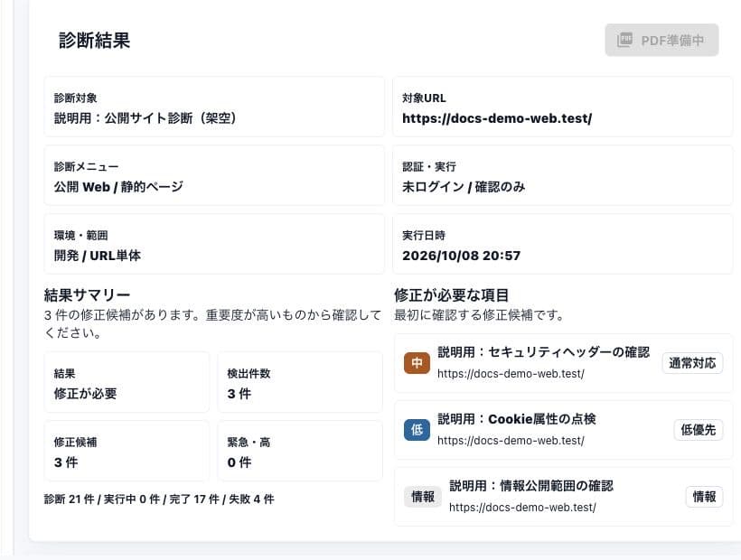The height and width of the screenshot is (560, 741).
Task: Click the 情報 tag at right of 情報公開範囲 row
Action: click(704, 496)
